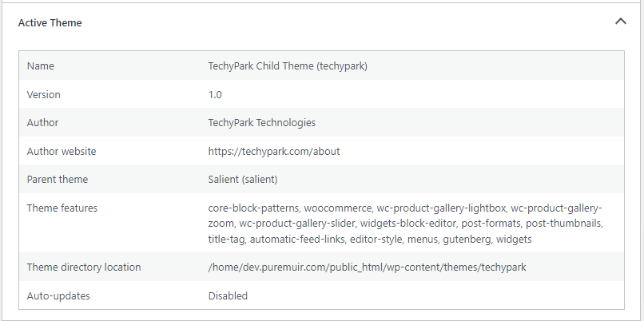644x321 pixels.
Task: Click TechyPark Technologies author value
Action: 262,123
